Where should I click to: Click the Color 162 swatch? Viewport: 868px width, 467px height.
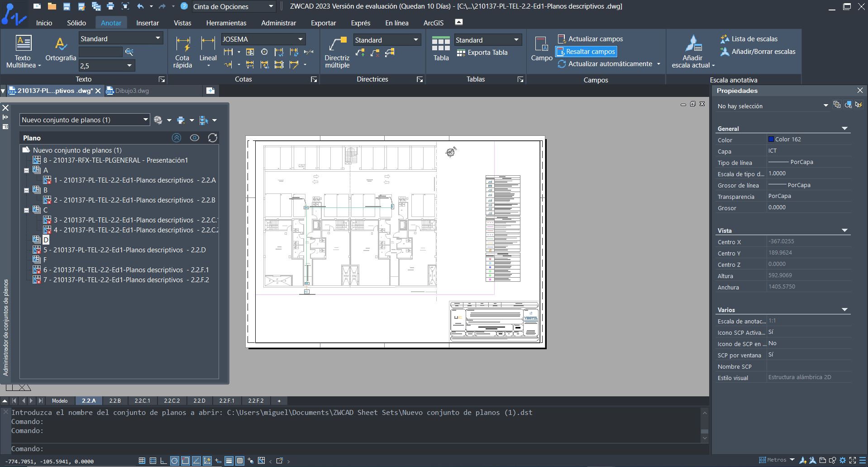[771, 140]
